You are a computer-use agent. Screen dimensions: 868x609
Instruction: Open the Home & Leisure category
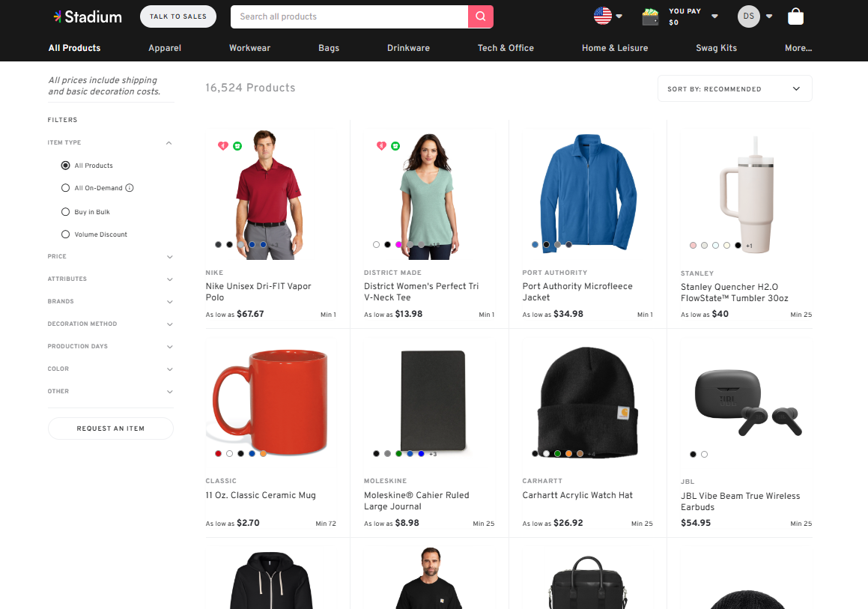pyautogui.click(x=615, y=48)
